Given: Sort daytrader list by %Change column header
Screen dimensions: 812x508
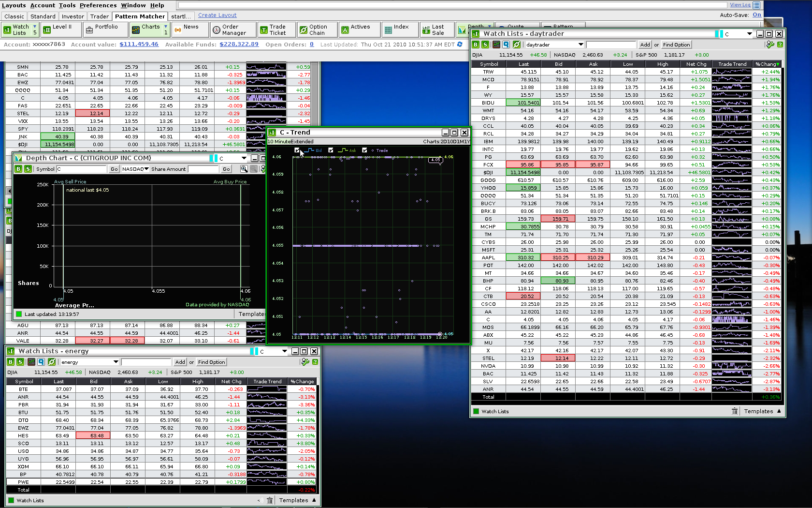Looking at the screenshot, I should tap(767, 64).
